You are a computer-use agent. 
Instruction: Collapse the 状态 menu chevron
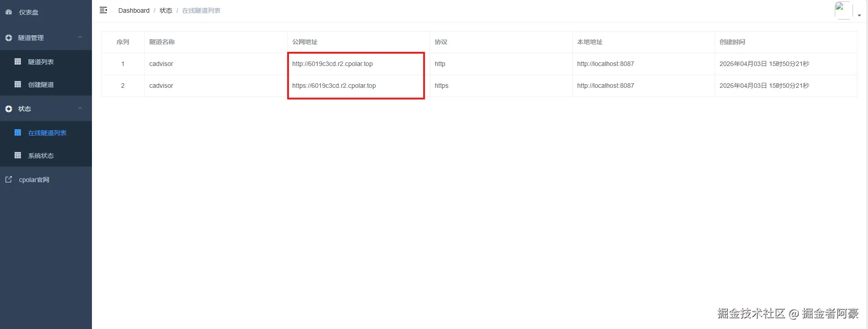[x=80, y=108]
